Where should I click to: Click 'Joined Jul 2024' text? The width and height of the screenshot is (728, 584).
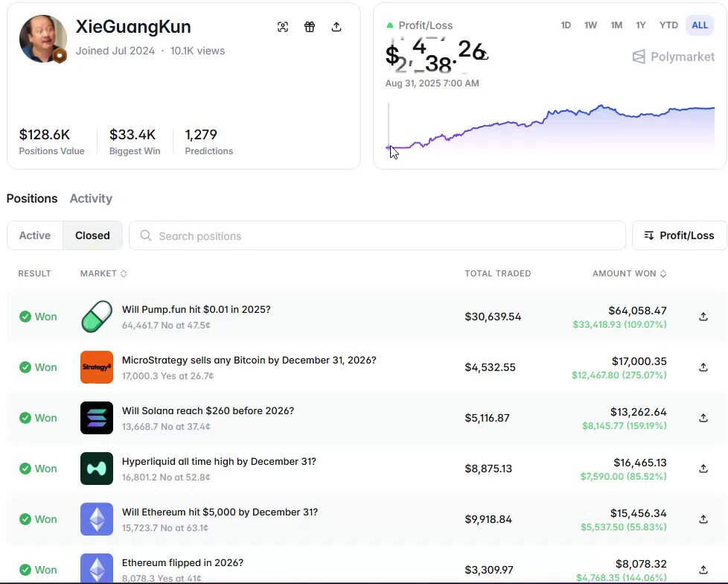115,51
